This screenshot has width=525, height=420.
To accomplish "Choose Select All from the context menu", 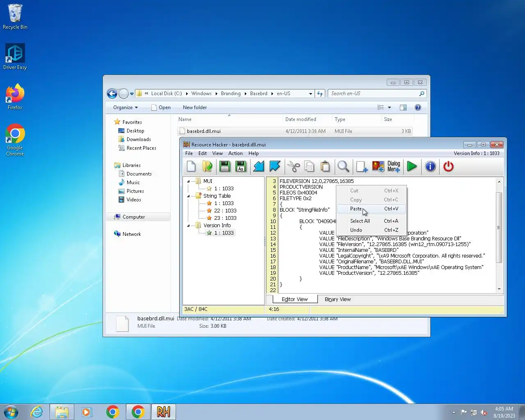I will tap(372, 221).
